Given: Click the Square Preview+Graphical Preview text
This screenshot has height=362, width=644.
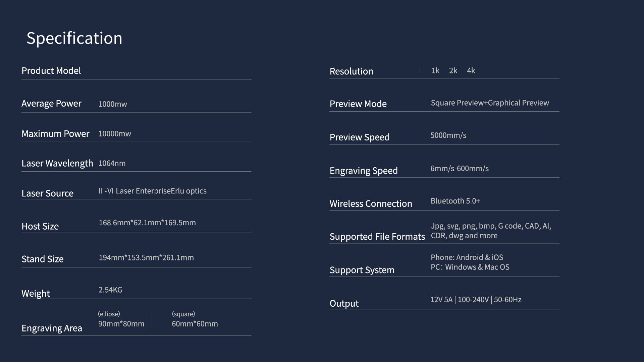Looking at the screenshot, I should pos(489,103).
